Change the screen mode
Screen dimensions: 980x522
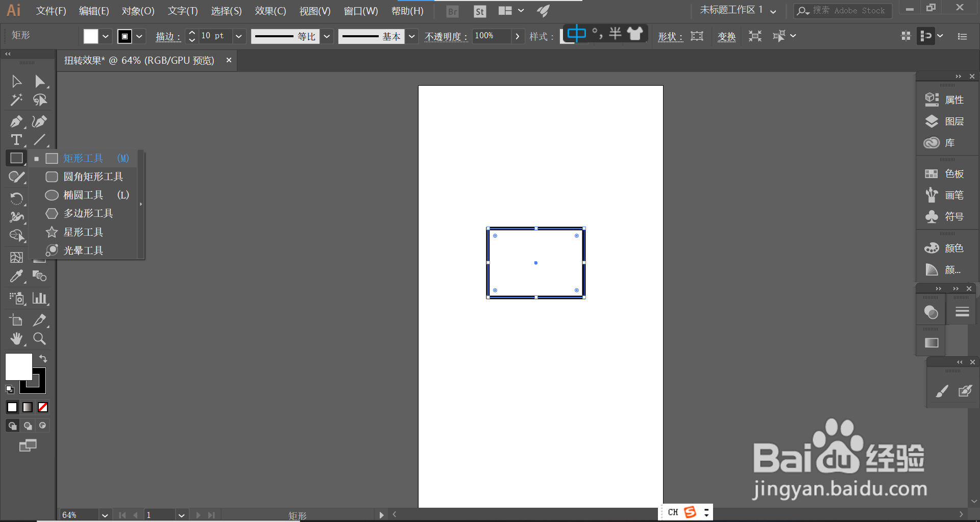pos(28,445)
